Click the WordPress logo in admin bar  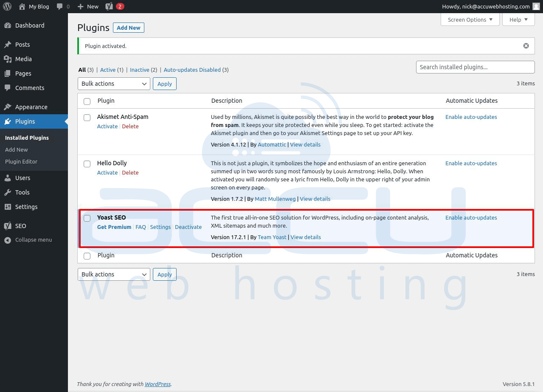click(7, 6)
